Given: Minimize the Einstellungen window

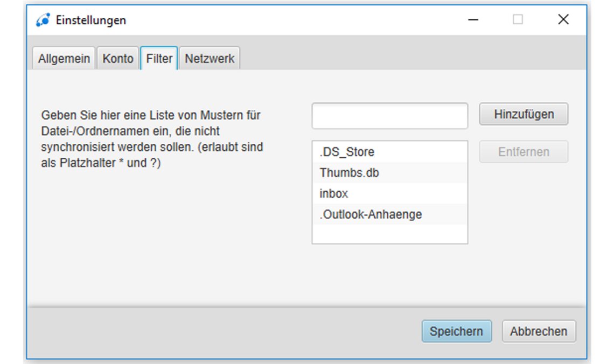Looking at the screenshot, I should click(473, 19).
